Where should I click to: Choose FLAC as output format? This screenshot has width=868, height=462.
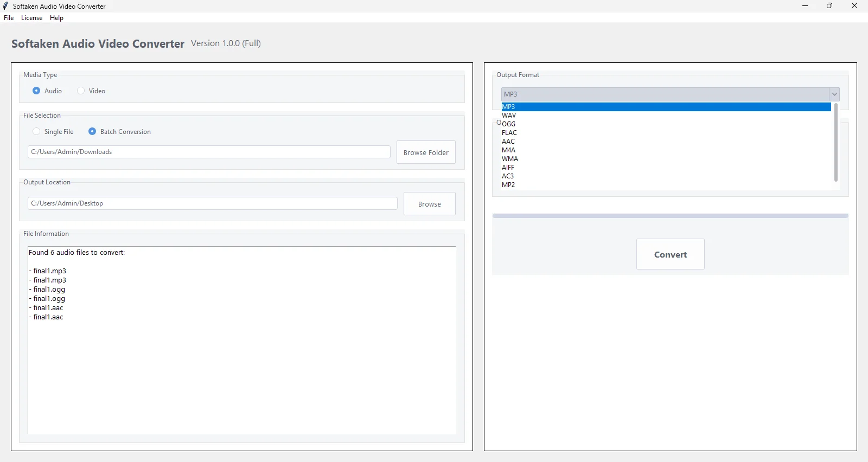tap(509, 133)
